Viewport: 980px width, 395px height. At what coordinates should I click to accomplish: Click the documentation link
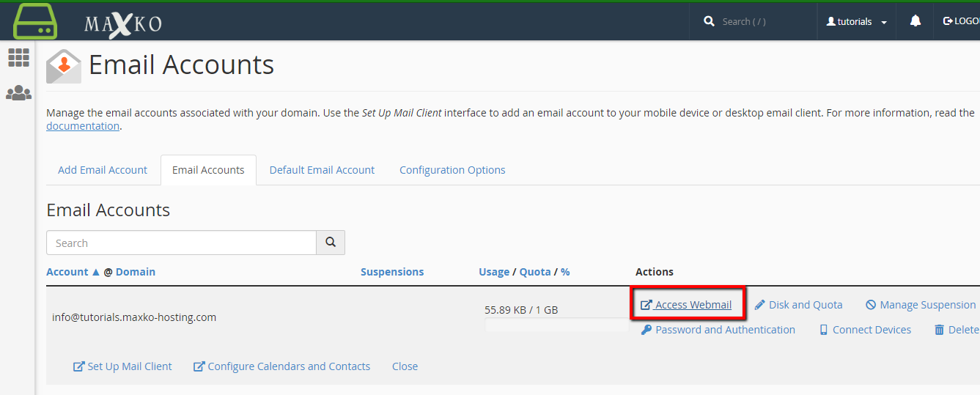(x=82, y=126)
